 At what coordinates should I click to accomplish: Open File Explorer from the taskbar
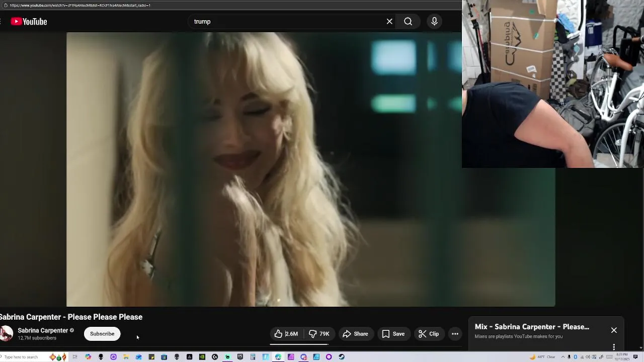coord(126,357)
